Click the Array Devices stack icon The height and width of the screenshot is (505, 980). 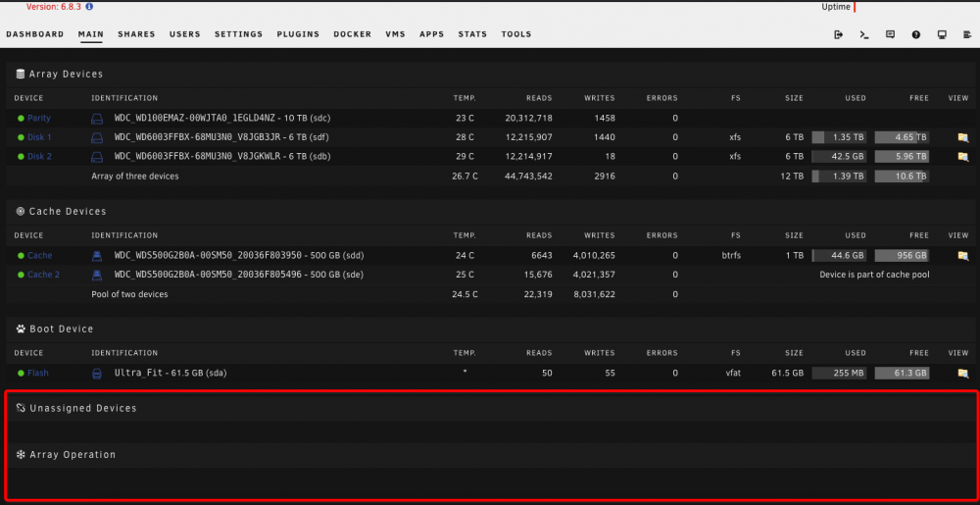tap(20, 74)
